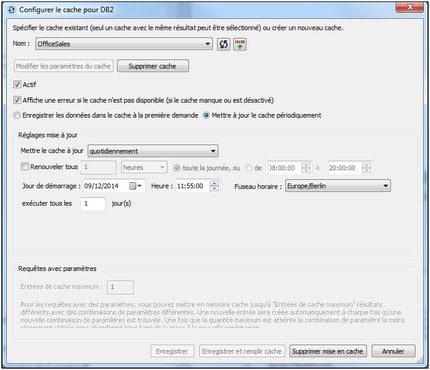
Task: Click the refresh cache list icon
Action: pos(223,44)
